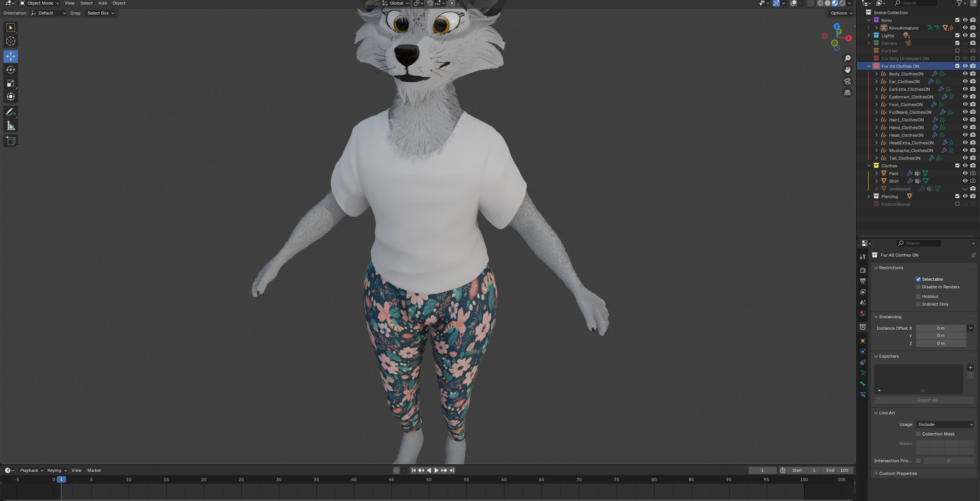This screenshot has height=501, width=980.
Task: Open the View Layer properties tab
Action: point(863,292)
